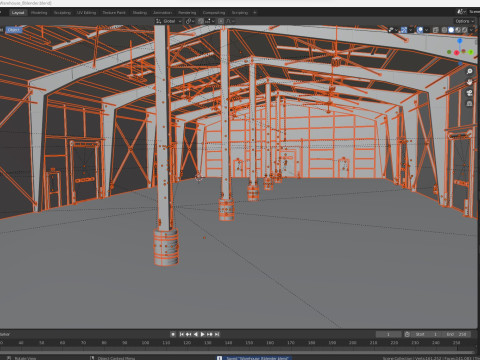Click the zoom view magnifier icon

pyautogui.click(x=469, y=71)
